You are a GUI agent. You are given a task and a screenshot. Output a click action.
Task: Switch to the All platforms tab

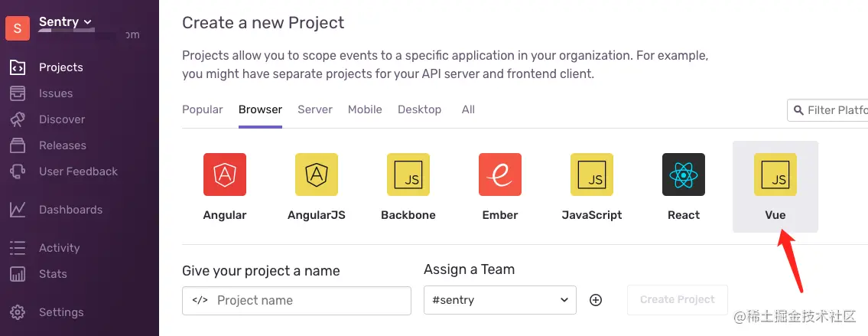468,109
